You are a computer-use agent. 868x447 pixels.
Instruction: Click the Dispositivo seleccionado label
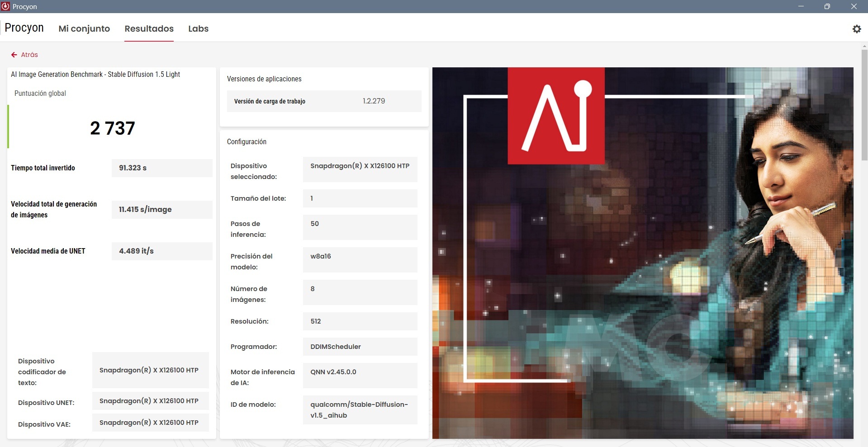(x=254, y=171)
